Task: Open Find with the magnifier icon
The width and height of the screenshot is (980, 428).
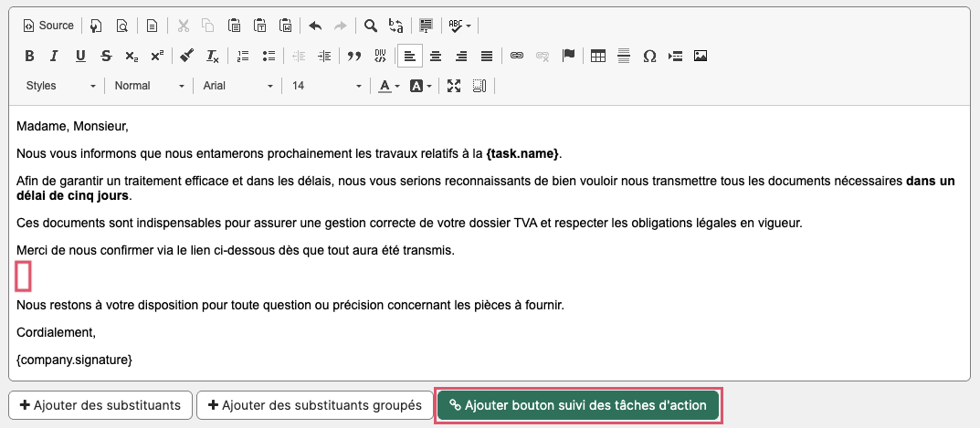Action: coord(371,26)
